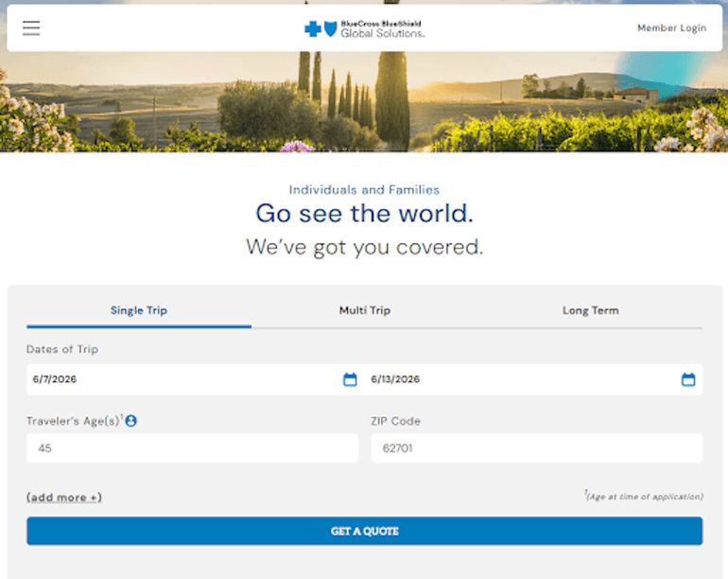Click the 'Dates of Trip' label
The width and height of the screenshot is (728, 579).
[x=62, y=349]
